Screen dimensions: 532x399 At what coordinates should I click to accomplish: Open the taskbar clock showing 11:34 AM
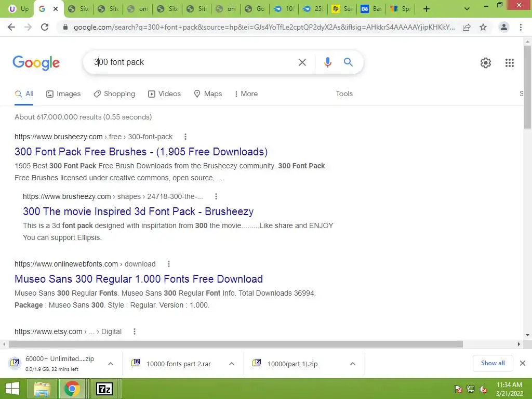click(x=509, y=389)
